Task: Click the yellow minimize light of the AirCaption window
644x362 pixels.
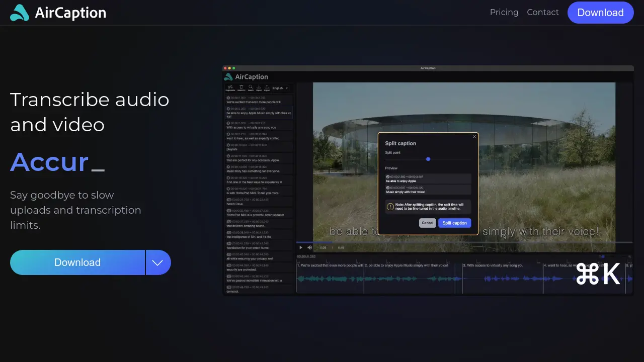Action: pos(229,68)
